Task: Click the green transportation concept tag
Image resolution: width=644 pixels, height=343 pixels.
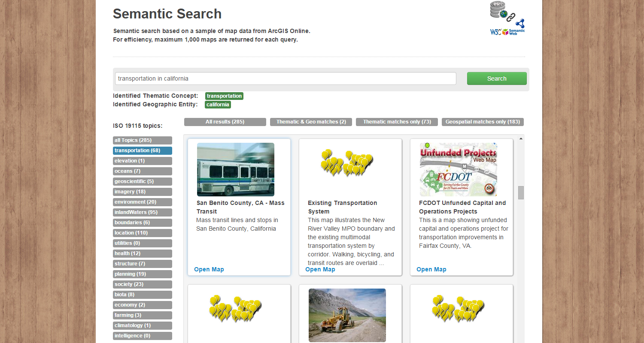Action: coord(224,96)
